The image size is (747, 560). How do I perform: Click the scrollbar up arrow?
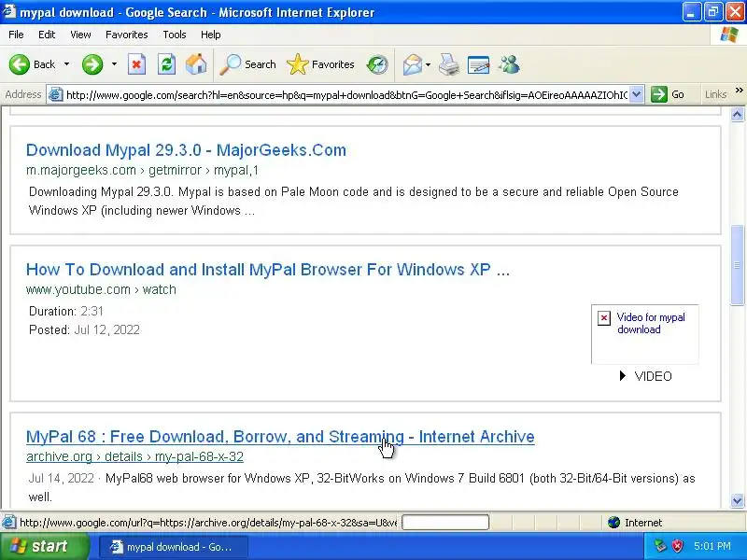tap(737, 115)
